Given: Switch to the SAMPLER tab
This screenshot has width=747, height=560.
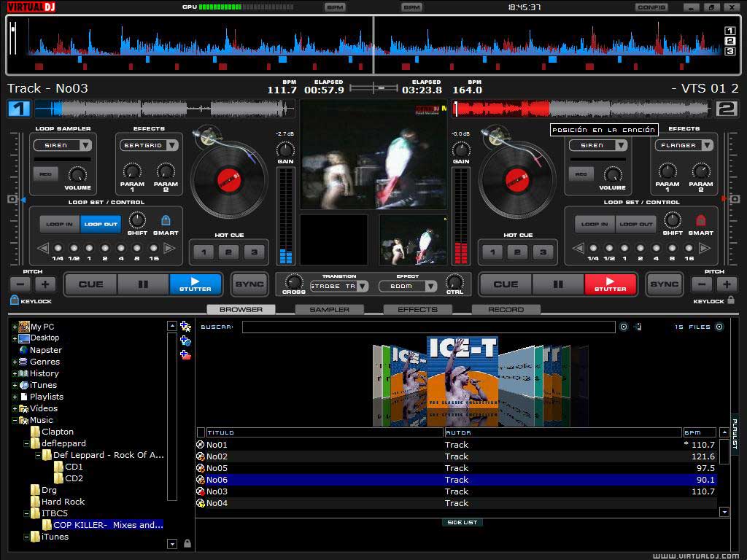Looking at the screenshot, I should 329,309.
